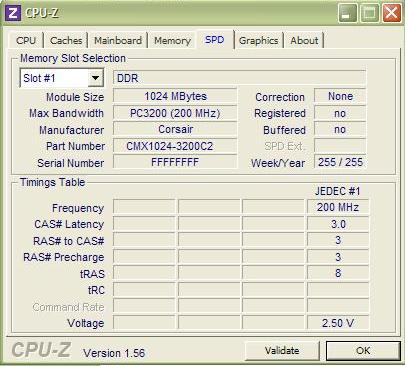Click the 2.50 V voltage cell
The image size is (405, 366).
338,323
